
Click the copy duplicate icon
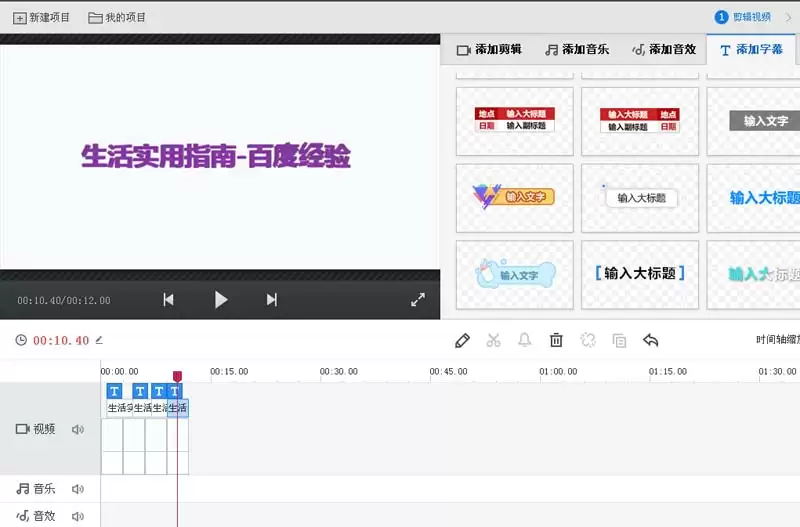click(x=619, y=340)
